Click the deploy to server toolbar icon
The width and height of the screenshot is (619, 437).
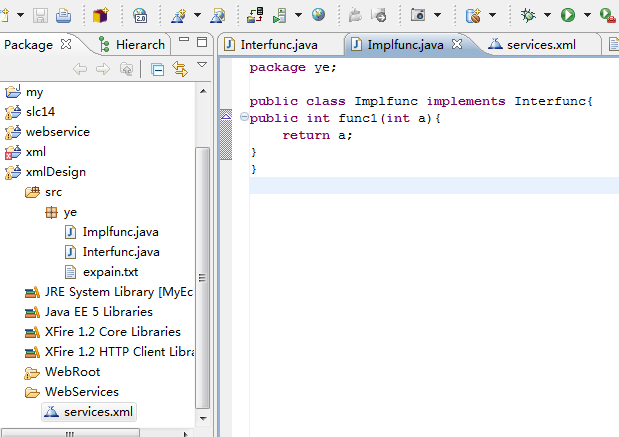(255, 15)
